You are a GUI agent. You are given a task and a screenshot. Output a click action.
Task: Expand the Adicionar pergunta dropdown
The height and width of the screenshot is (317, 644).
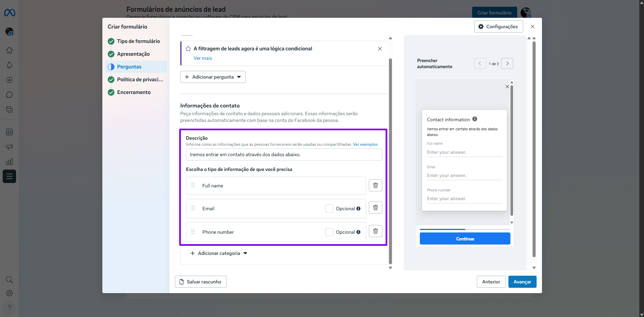point(213,77)
